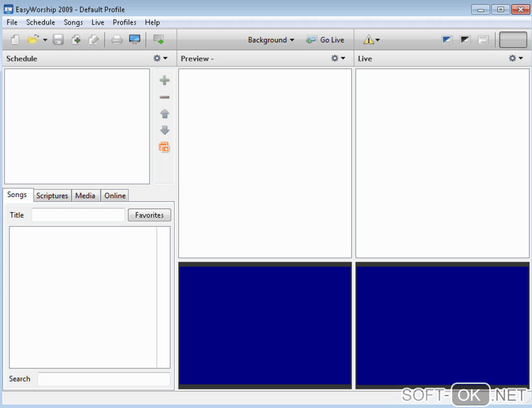Open the Live menu
Viewport: 532px width, 408px height.
click(x=98, y=22)
